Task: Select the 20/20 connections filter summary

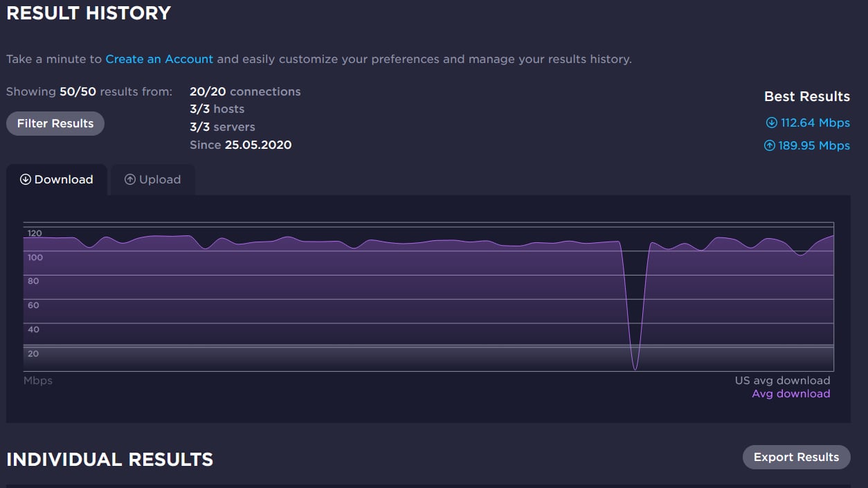Action: click(245, 92)
